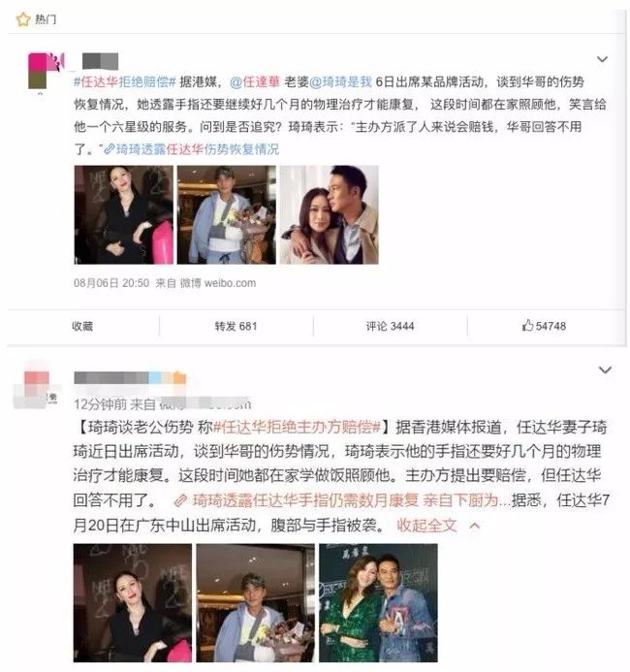Screen dimensions: 630x672
Task: Open 评论 3444 comments tab
Action: pos(390,326)
